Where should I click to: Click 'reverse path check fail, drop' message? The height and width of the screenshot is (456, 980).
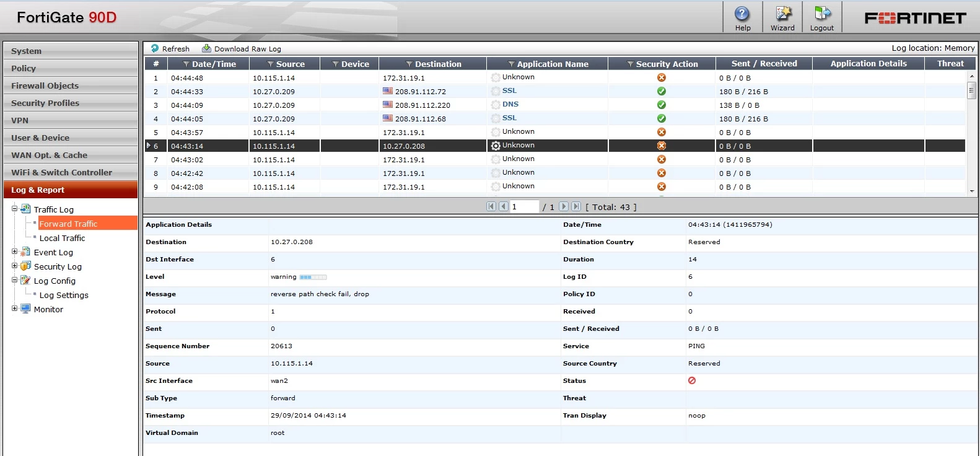click(x=320, y=294)
